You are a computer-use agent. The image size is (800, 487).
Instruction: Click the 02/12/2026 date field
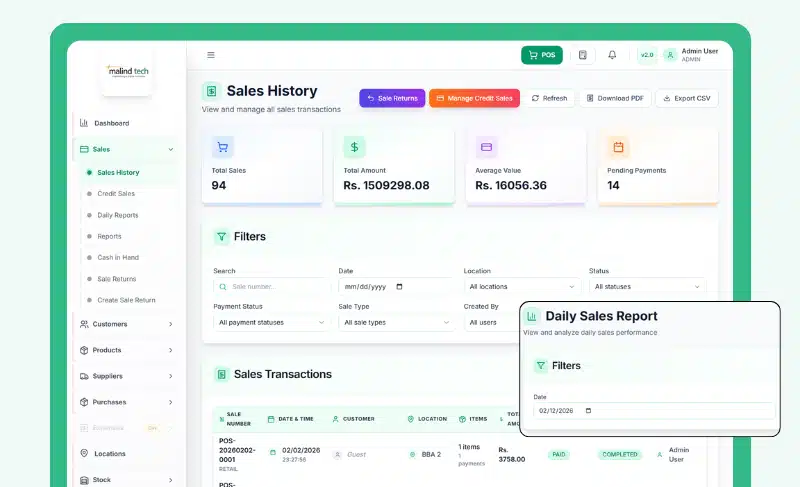pos(654,411)
